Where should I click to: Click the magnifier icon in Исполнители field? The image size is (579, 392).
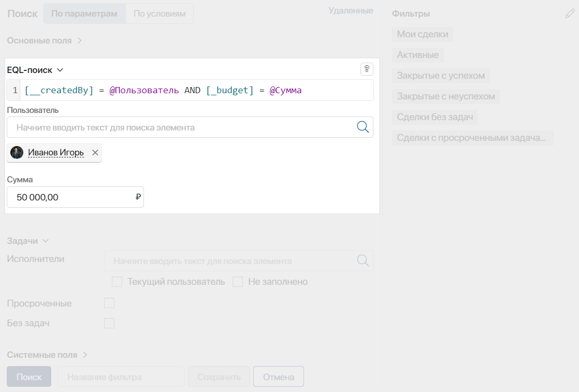click(x=363, y=260)
